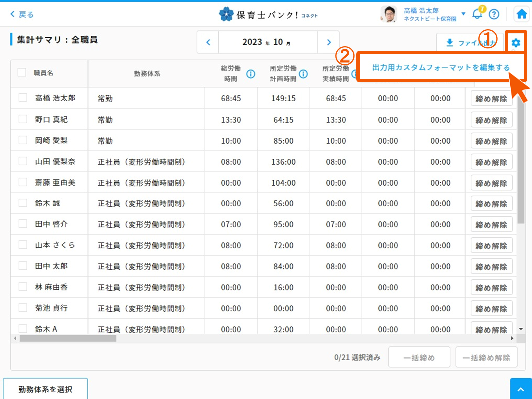Expand user account dropdown arrow
This screenshot has width=532, height=399.
click(464, 14)
